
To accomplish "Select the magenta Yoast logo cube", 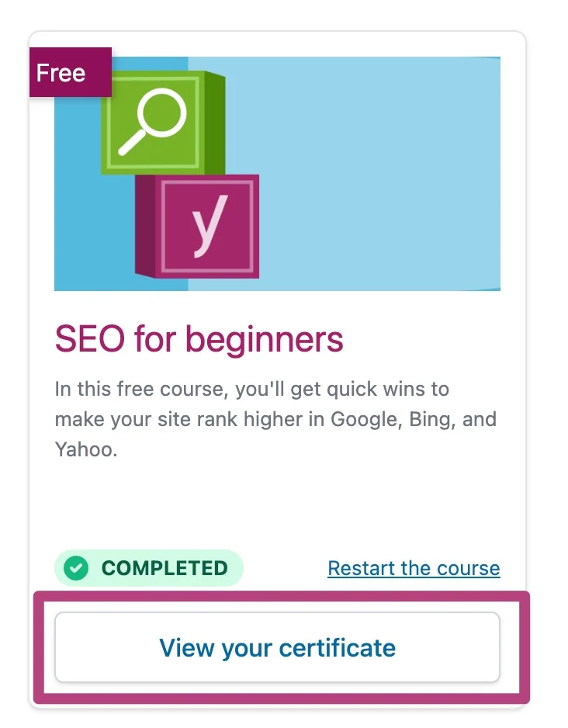I will pos(207,226).
